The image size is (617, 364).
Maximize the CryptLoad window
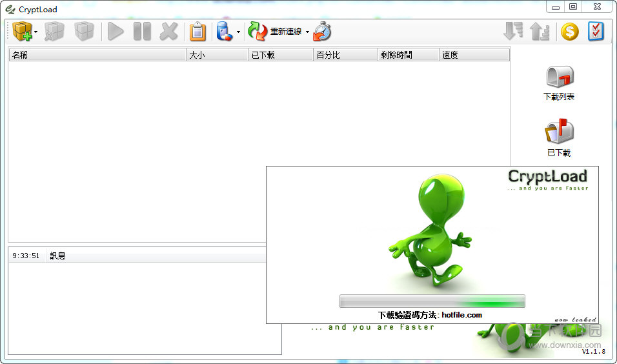pos(573,6)
